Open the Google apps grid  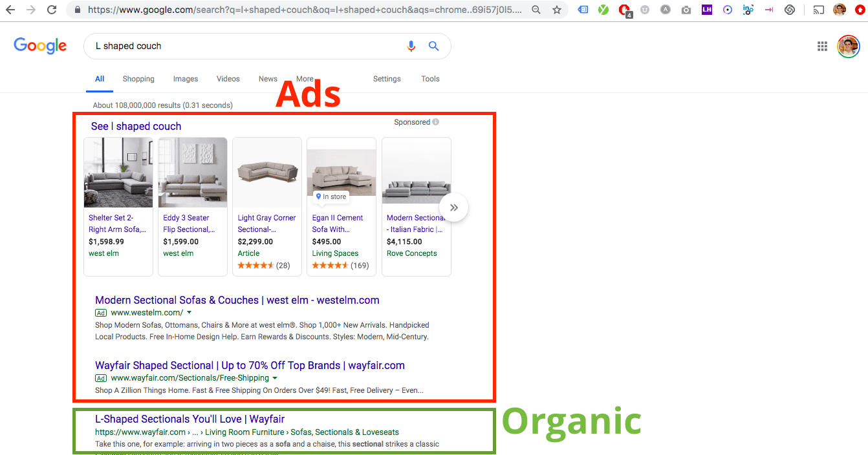(x=823, y=46)
